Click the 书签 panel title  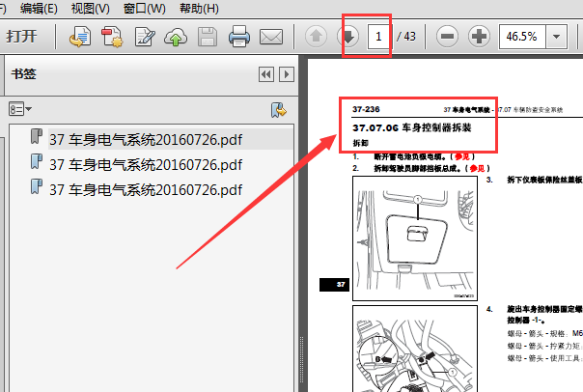click(x=23, y=73)
